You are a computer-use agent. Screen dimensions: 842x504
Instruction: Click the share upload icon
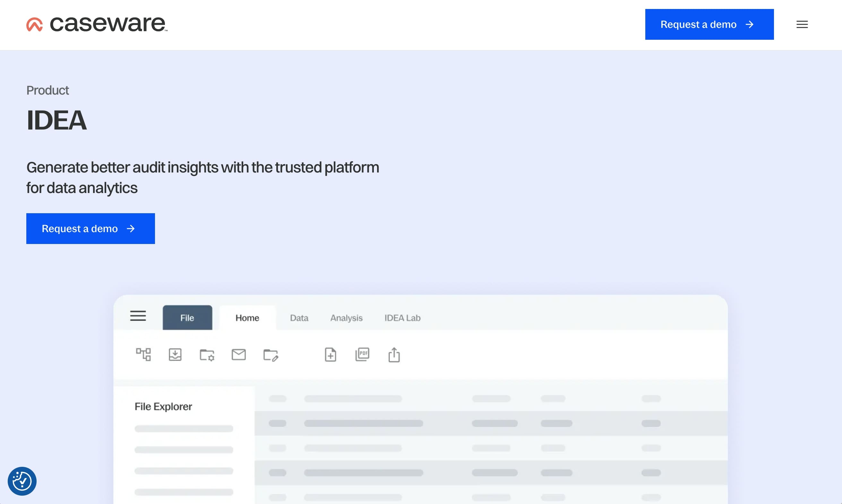pyautogui.click(x=394, y=355)
